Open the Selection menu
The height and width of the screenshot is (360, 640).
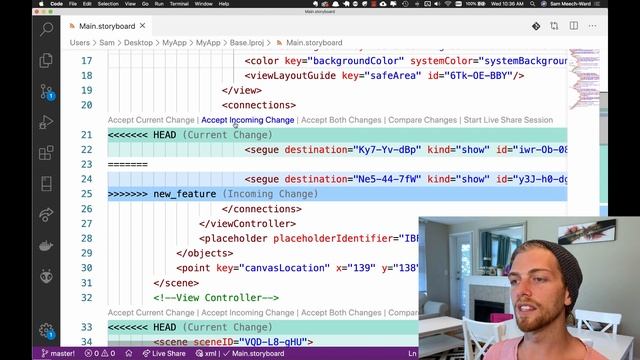coord(108,4)
